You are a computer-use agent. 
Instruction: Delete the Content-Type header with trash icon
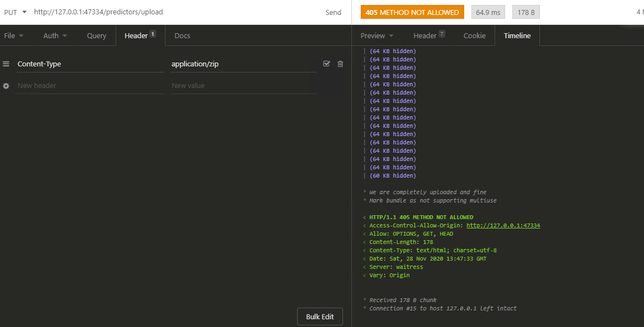tap(340, 64)
